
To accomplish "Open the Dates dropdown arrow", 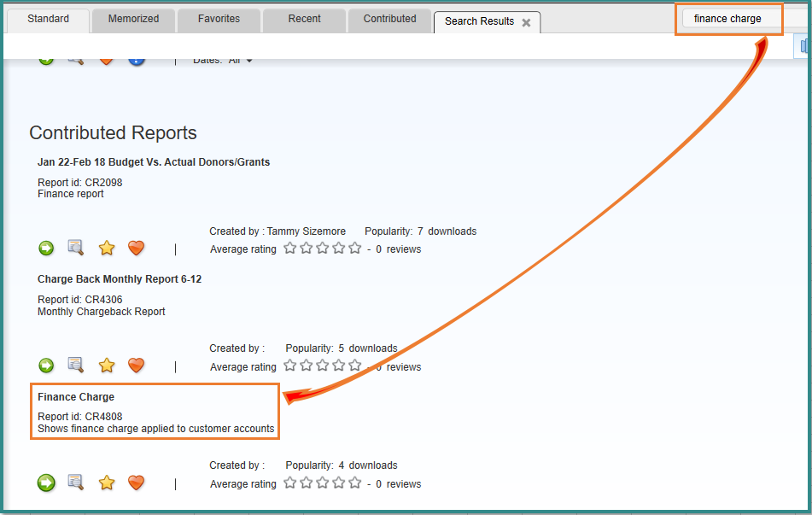I will click(x=249, y=61).
